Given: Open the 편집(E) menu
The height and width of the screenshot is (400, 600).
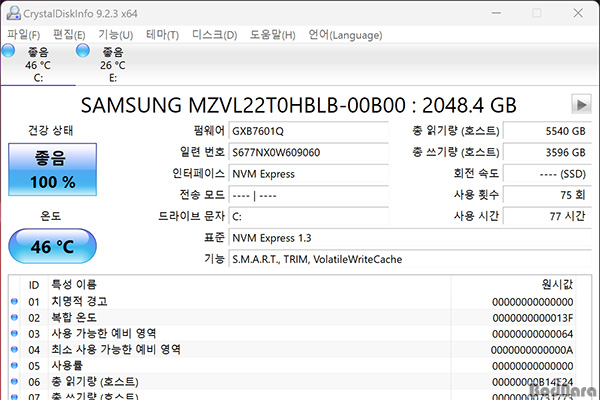Looking at the screenshot, I should 69,35.
